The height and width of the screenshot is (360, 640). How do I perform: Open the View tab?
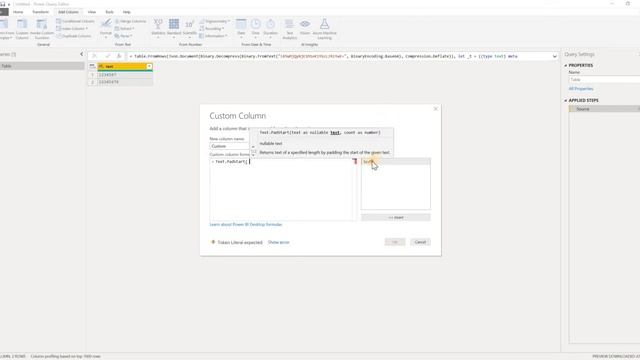click(x=92, y=12)
